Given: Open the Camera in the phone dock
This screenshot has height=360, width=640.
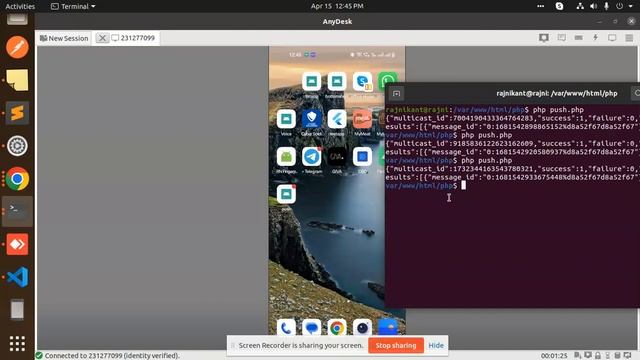Looking at the screenshot, I should point(362,328).
